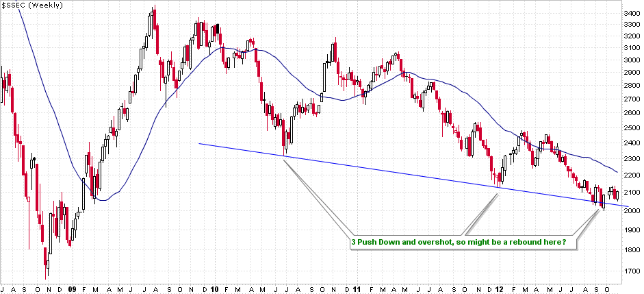Click the '11' year marker on the time axis
The image size is (644, 294).
pyautogui.click(x=357, y=289)
